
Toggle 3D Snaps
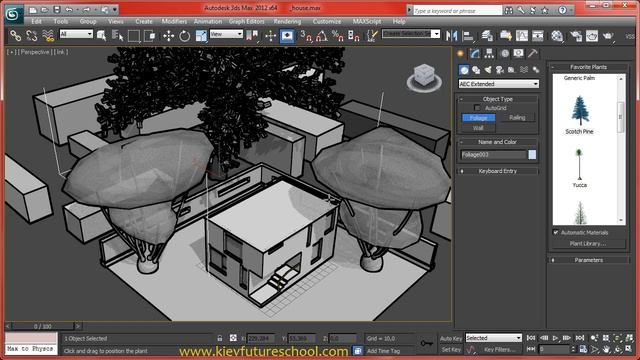[x=306, y=36]
